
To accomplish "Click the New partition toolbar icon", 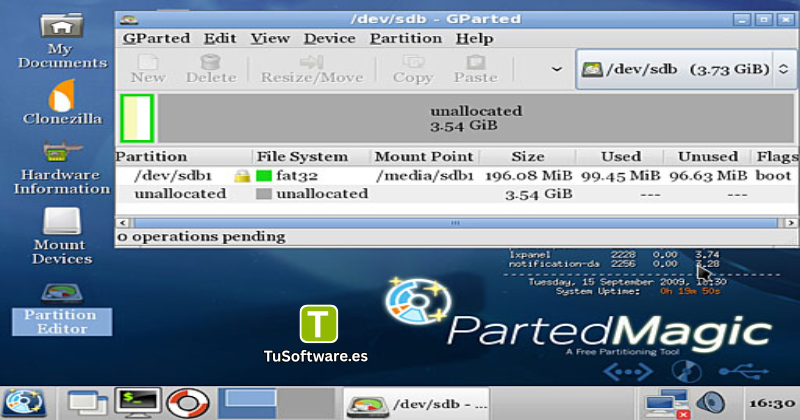I will pos(148,69).
